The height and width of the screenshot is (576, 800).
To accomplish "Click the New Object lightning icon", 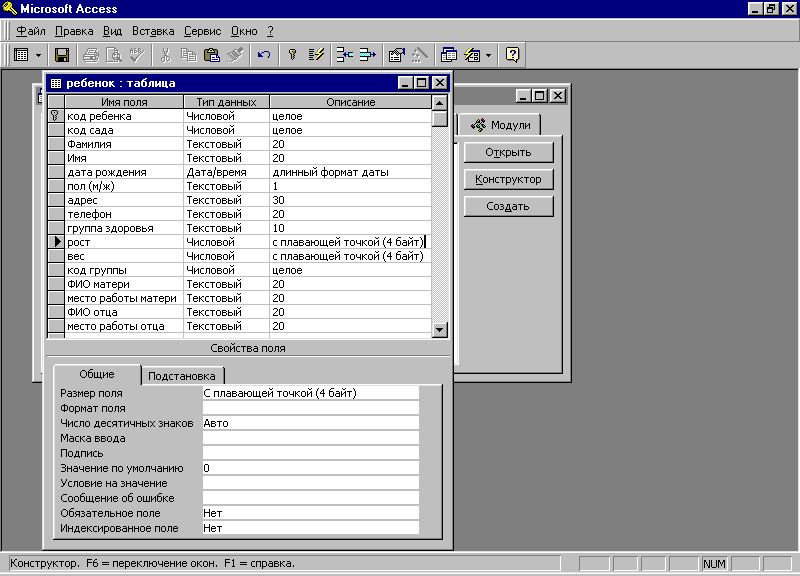I will pos(472,55).
